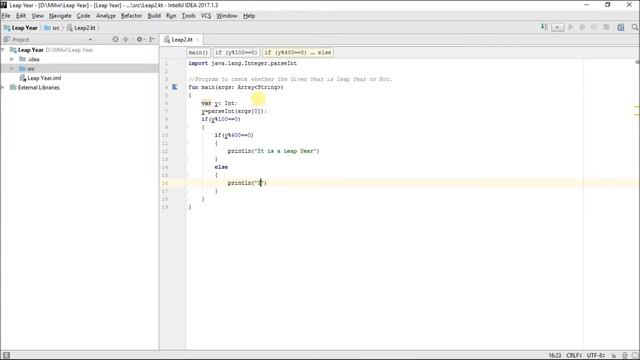
Task: Switch to the Leap2.kt editor tab
Action: click(x=182, y=40)
